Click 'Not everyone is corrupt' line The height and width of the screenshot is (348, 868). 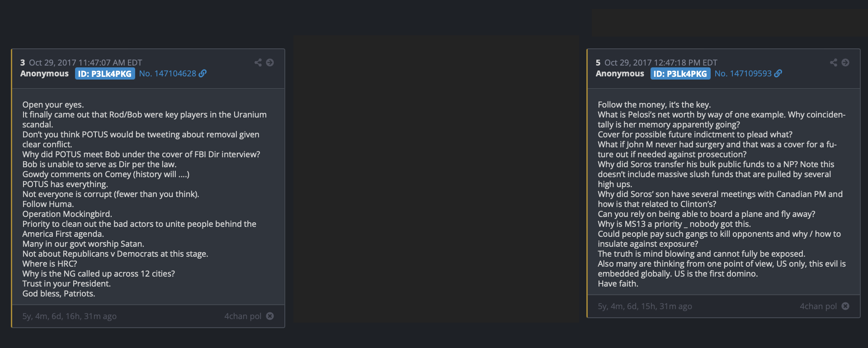111,194
